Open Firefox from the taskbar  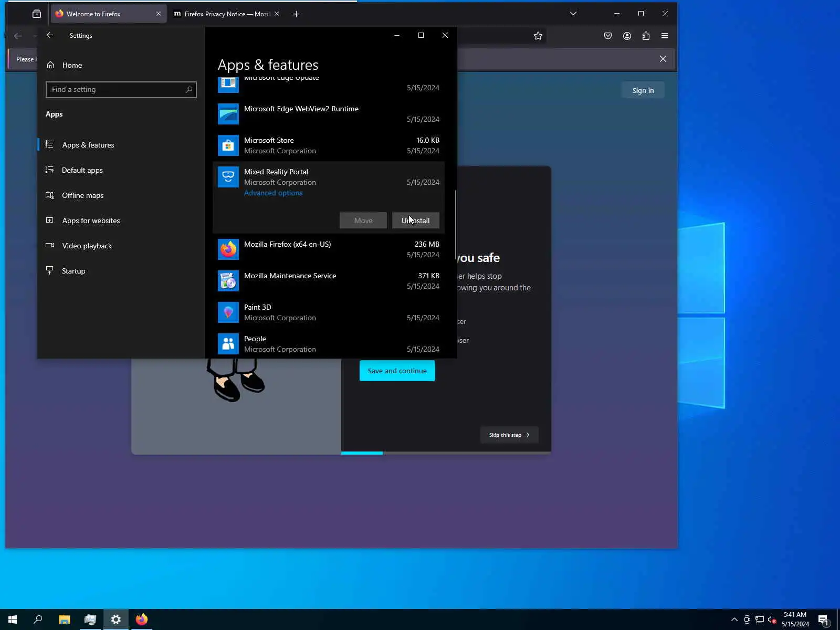[x=142, y=619]
